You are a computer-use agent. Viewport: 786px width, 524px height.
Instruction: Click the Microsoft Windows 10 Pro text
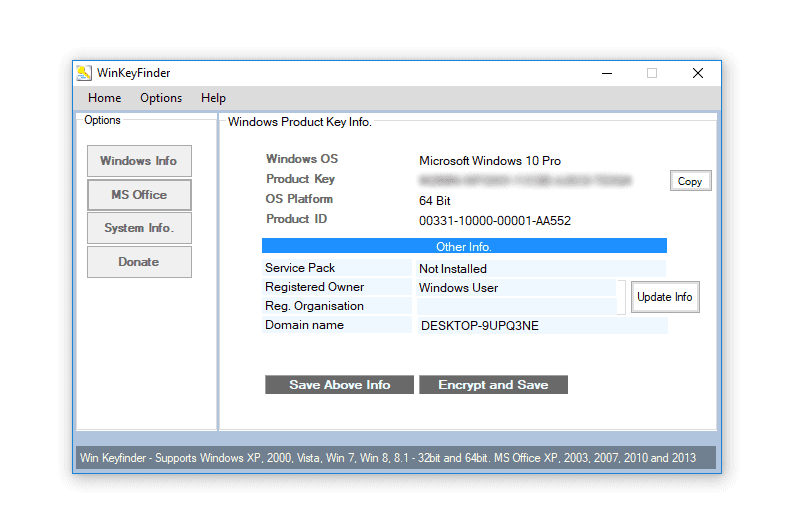490,161
